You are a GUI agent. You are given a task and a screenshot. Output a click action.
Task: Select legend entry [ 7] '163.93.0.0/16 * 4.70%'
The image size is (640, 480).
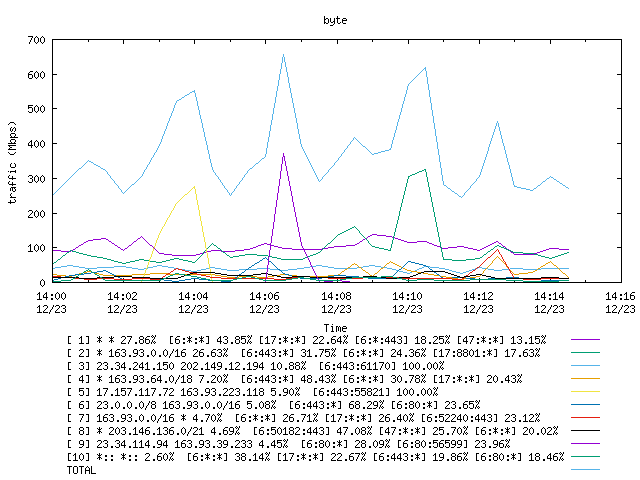point(304,418)
